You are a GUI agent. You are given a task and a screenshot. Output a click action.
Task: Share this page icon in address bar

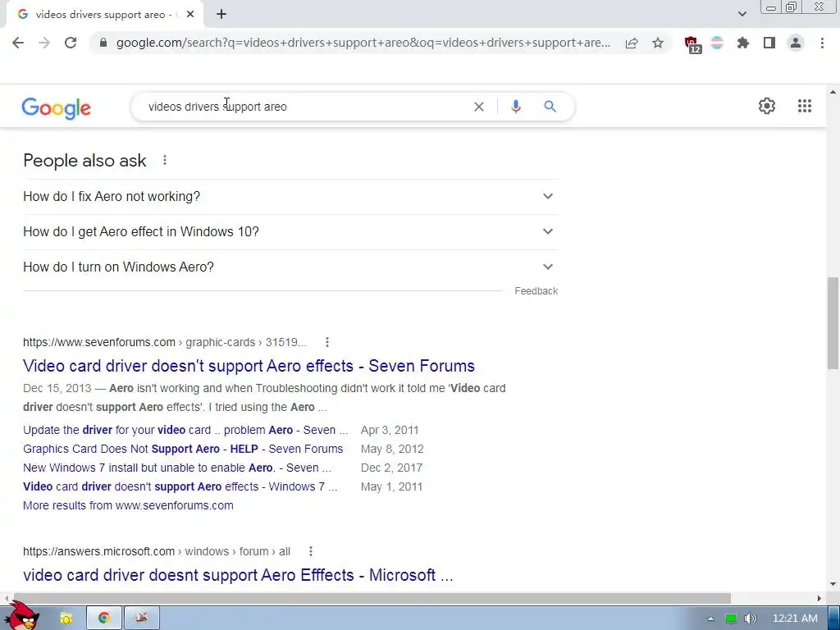click(632, 43)
